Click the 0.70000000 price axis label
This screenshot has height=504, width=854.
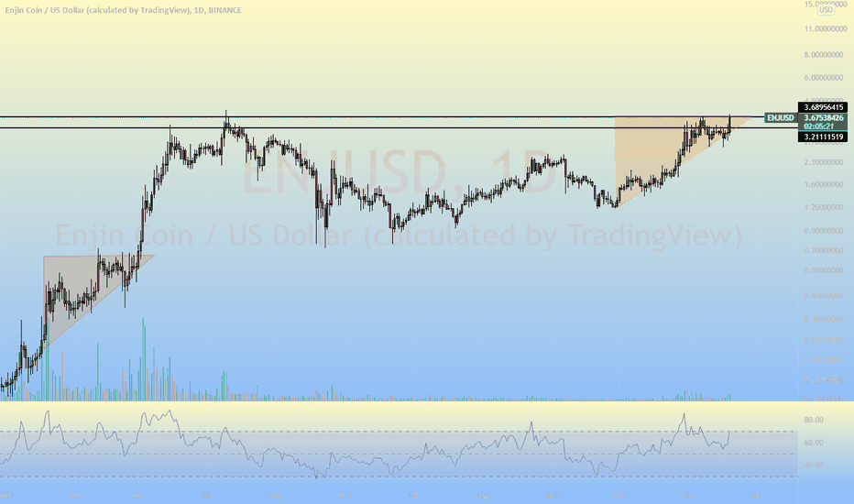pyautogui.click(x=825, y=251)
